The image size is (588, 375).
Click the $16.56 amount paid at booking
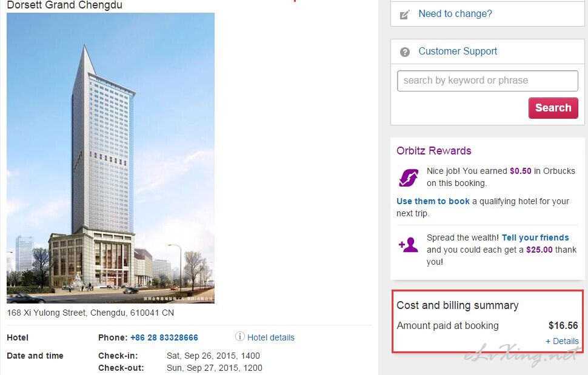pos(563,325)
